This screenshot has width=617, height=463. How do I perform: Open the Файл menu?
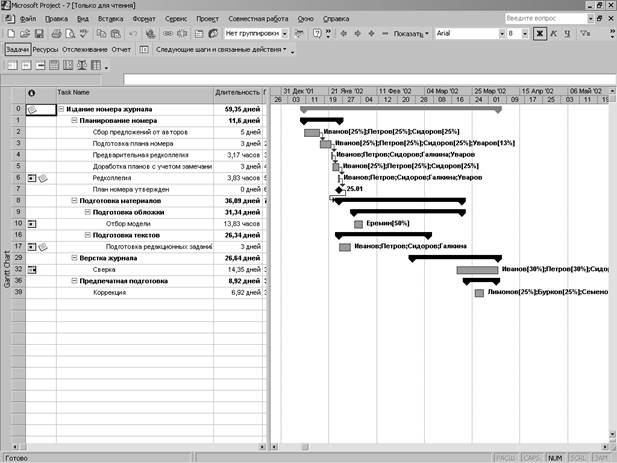coord(28,18)
